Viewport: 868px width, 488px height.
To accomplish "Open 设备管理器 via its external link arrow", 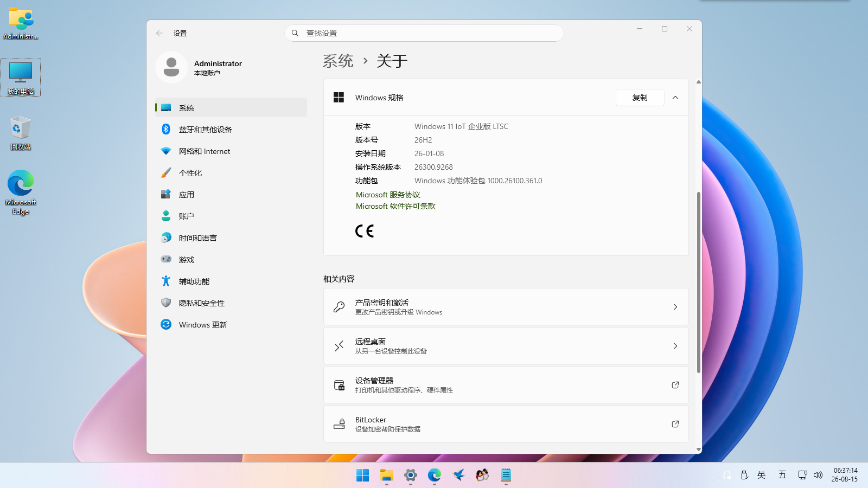I will click(x=675, y=385).
